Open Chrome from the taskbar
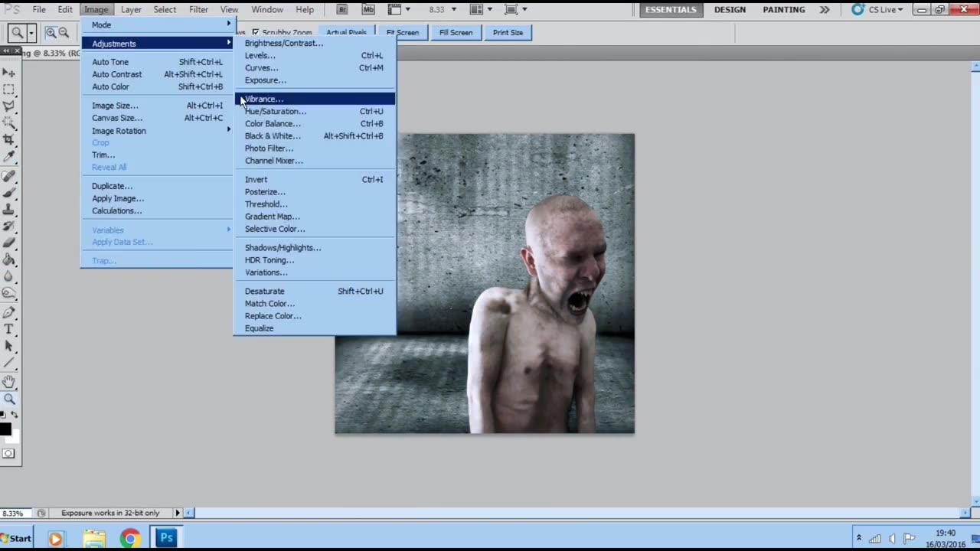This screenshot has height=551, width=980. point(130,539)
